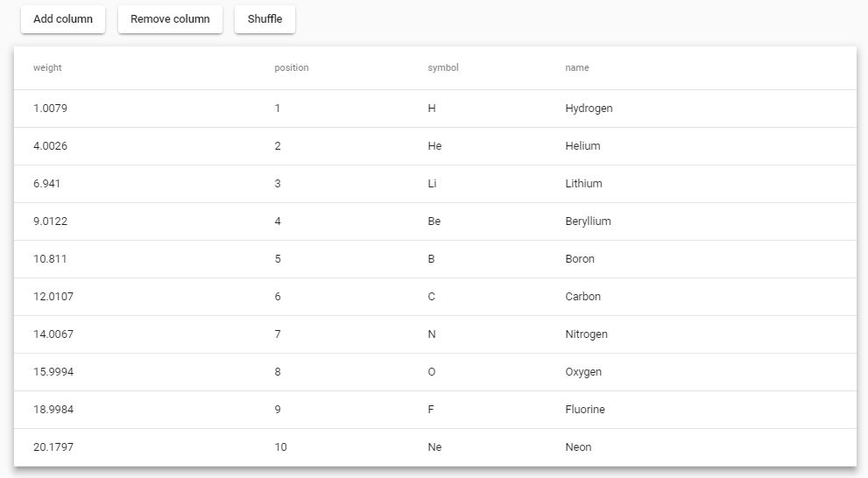
Task: Select position 2 in Helium row
Action: pyautogui.click(x=278, y=146)
